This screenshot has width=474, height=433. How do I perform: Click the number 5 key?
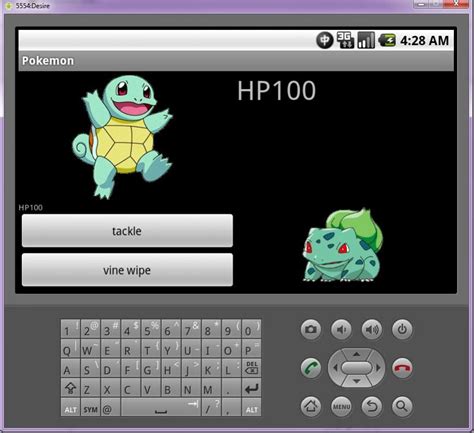click(x=151, y=329)
